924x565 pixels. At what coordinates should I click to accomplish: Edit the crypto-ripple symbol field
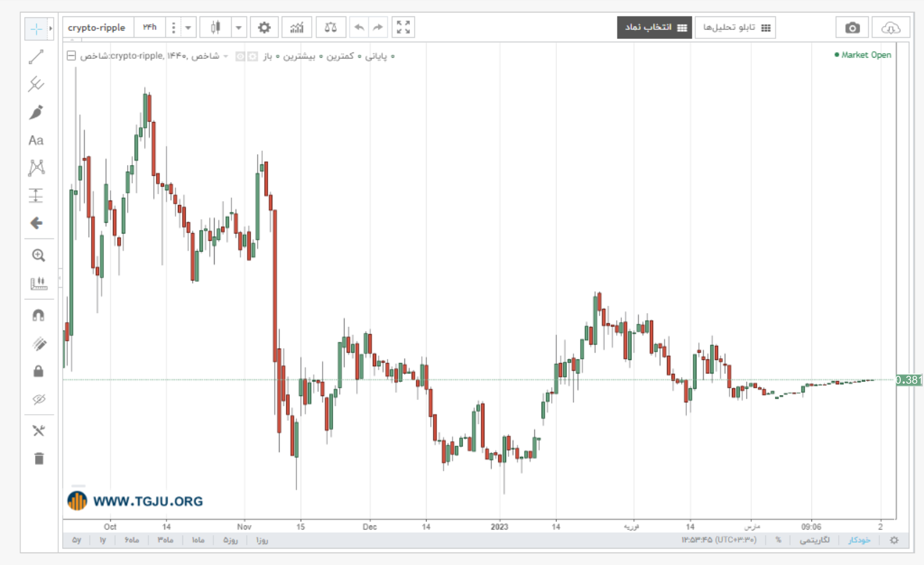97,27
